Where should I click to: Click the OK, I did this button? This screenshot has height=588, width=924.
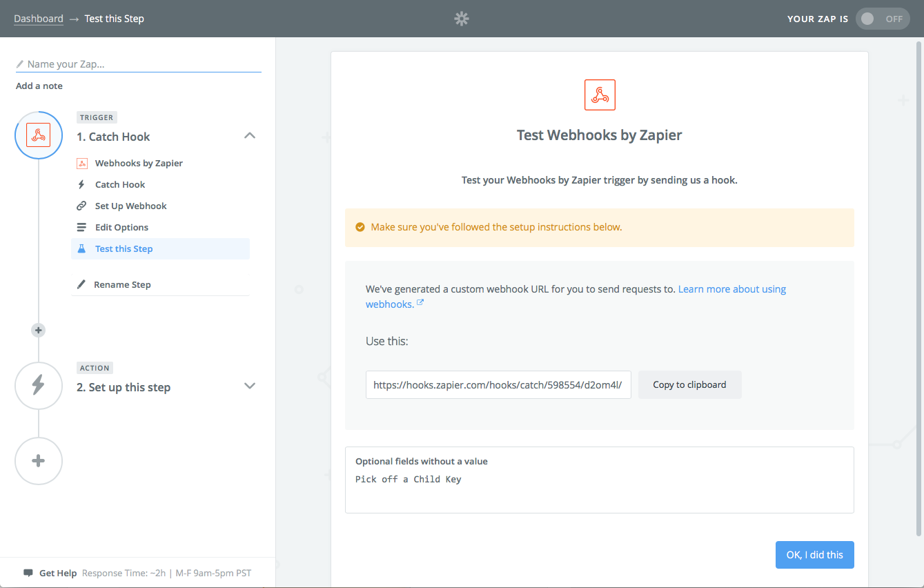815,555
